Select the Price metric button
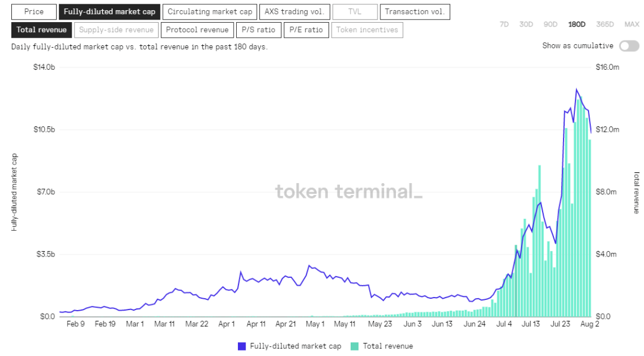The width and height of the screenshot is (644, 356). pos(33,12)
